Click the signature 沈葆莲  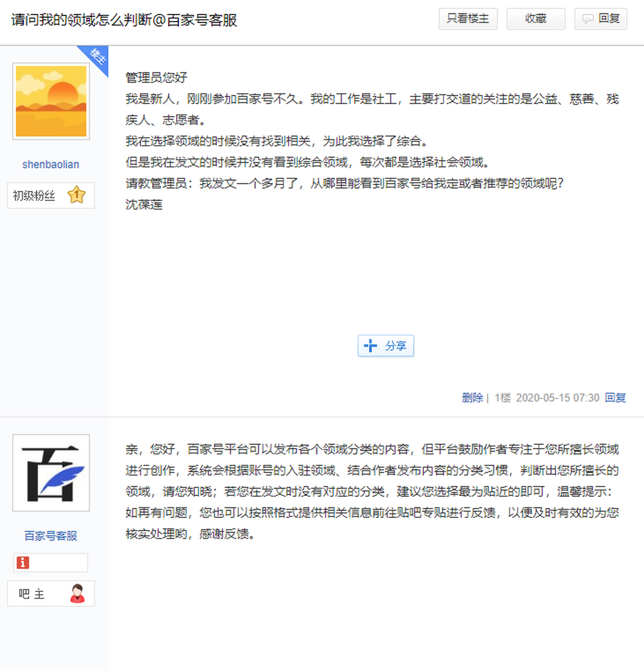144,204
